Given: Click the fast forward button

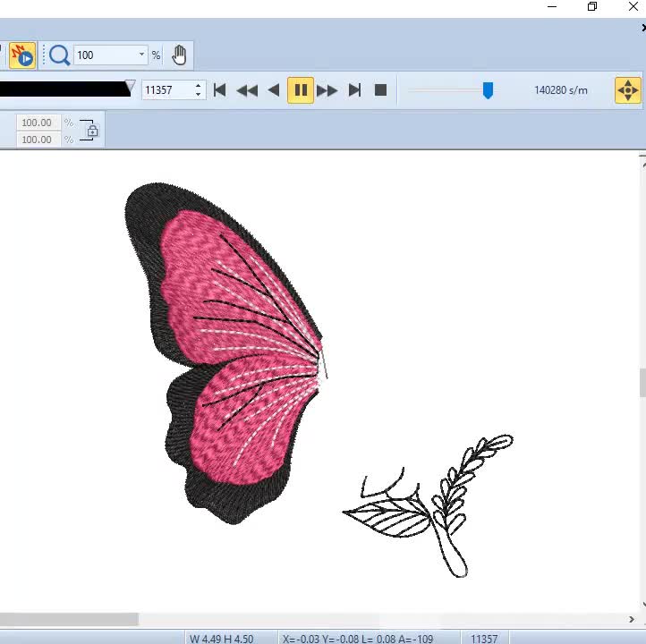Looking at the screenshot, I should [x=327, y=90].
